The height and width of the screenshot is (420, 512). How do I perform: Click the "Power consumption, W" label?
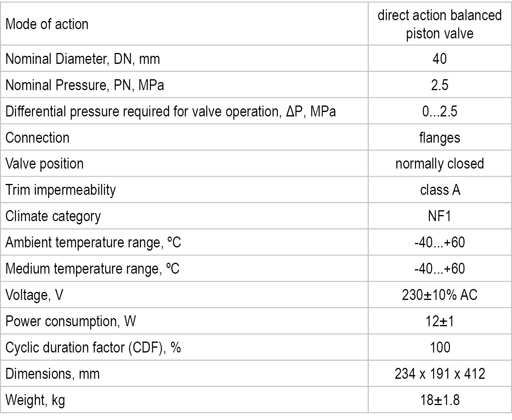tap(70, 321)
